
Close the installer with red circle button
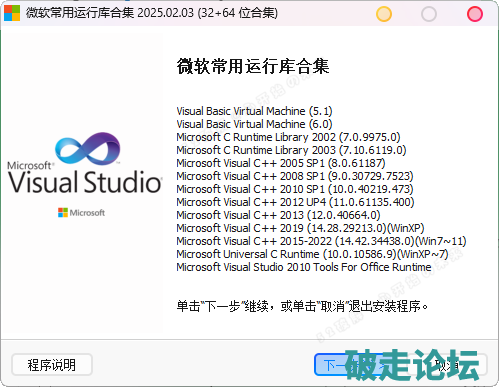475,14
